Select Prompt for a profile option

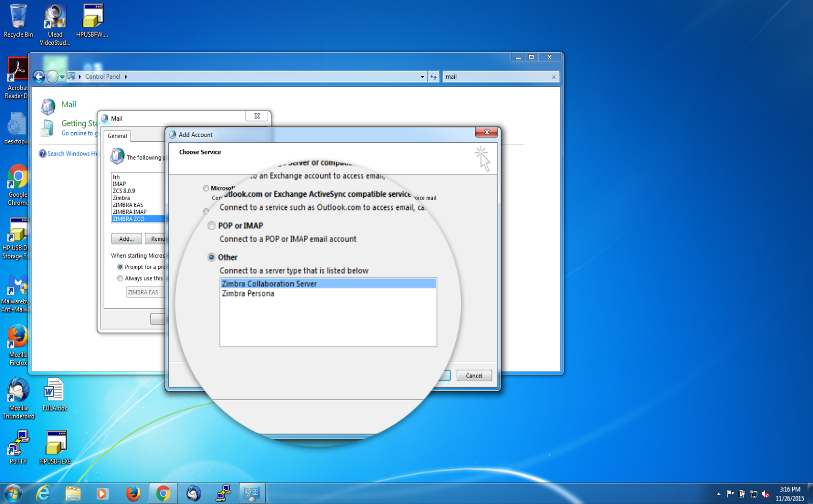pyautogui.click(x=120, y=267)
